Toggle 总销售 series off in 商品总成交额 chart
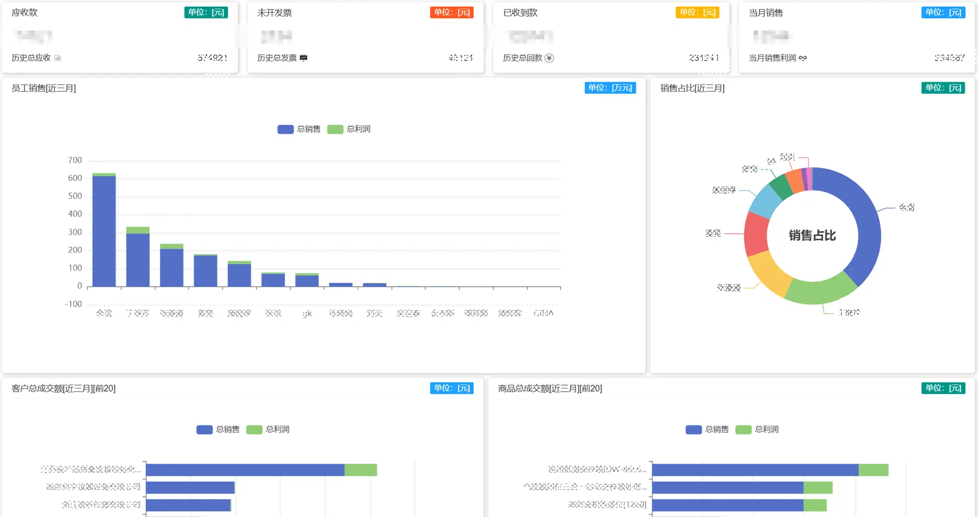The image size is (980, 517). (x=693, y=429)
